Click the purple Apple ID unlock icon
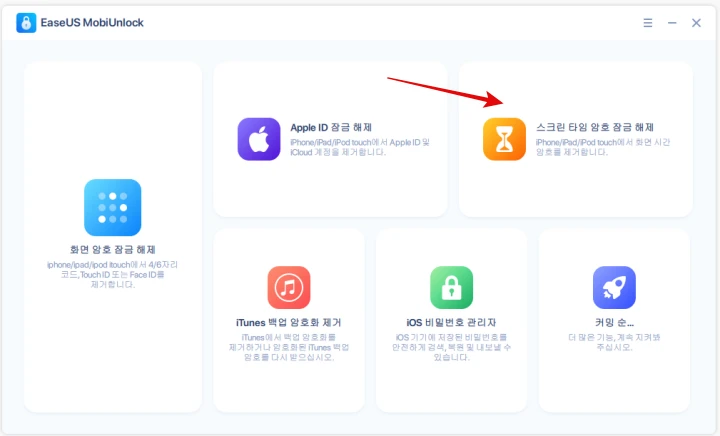This screenshot has height=436, width=720. pos(259,139)
